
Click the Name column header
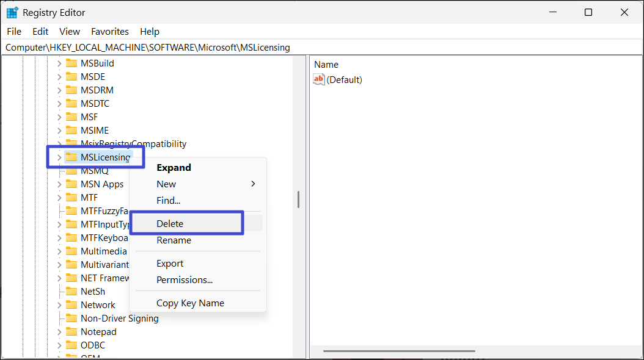[326, 65]
